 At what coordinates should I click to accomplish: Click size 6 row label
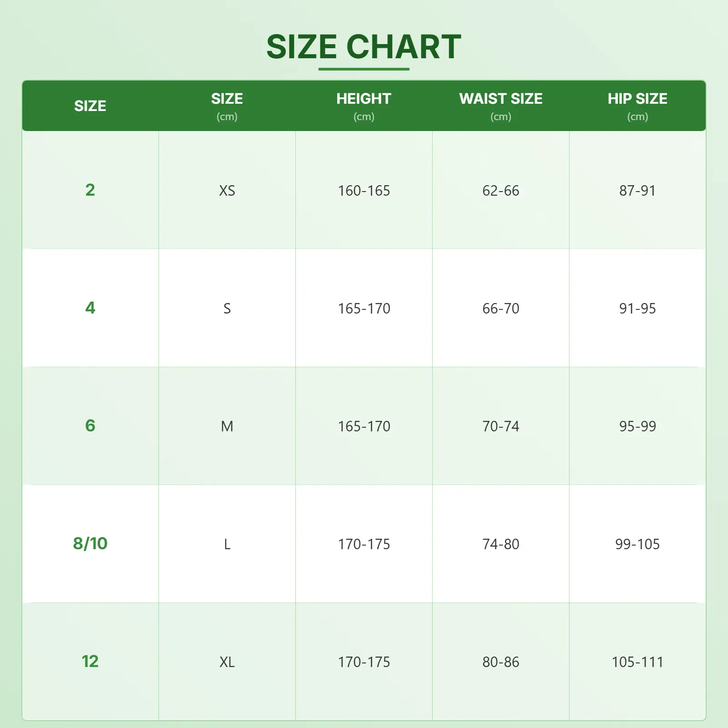tap(90, 425)
